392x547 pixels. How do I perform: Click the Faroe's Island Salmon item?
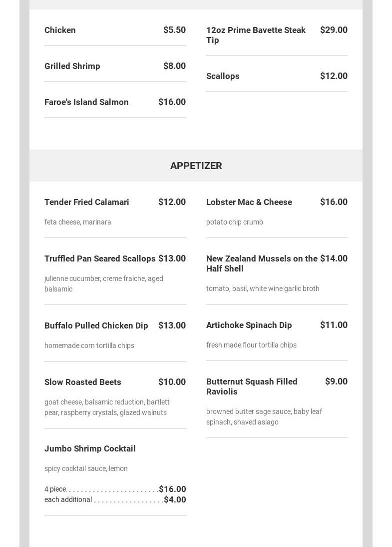(86, 102)
